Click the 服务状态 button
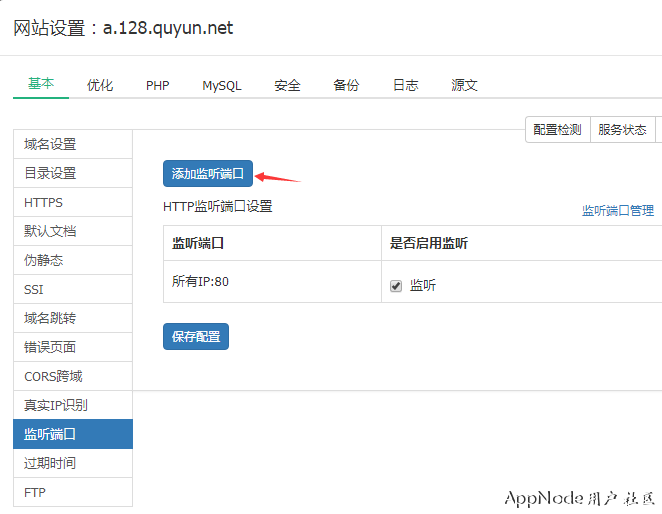This screenshot has width=662, height=514. (622, 130)
